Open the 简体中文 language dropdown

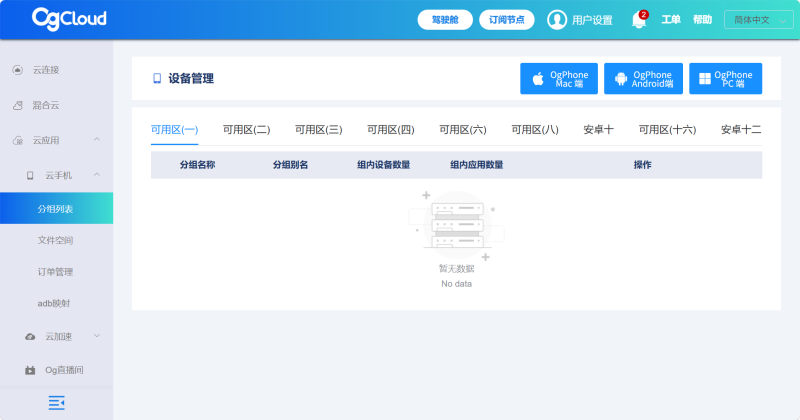click(758, 20)
